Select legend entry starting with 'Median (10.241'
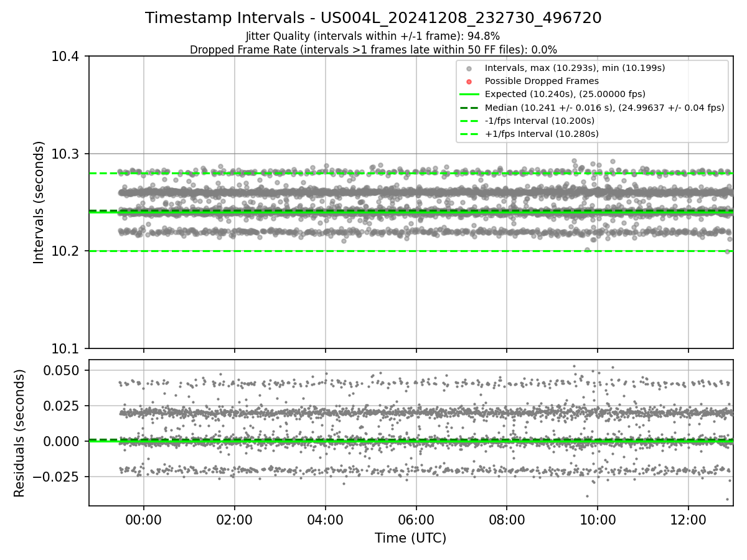Image resolution: width=747 pixels, height=560 pixels. 604,107
